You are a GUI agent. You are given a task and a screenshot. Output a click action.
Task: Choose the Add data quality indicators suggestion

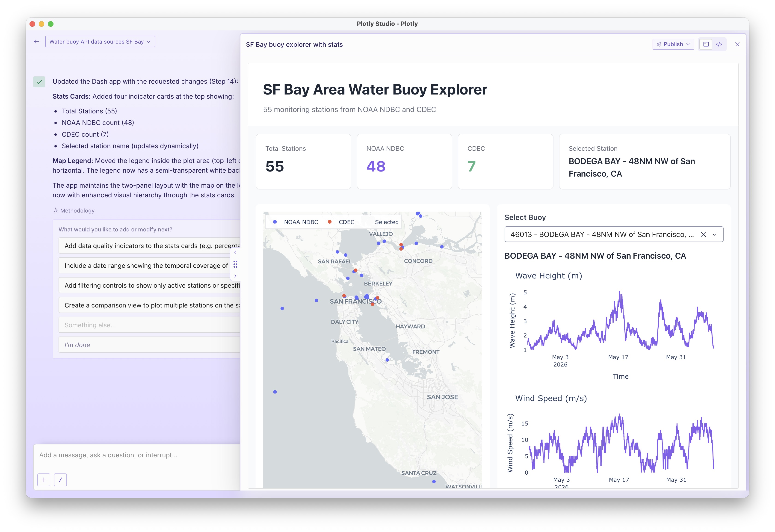[149, 246]
